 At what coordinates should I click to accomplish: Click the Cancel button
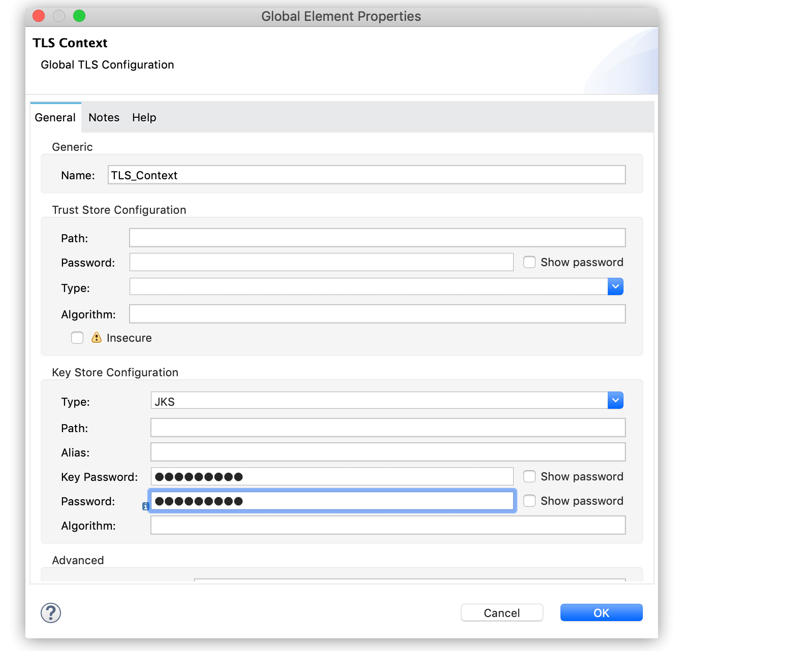[x=502, y=613]
